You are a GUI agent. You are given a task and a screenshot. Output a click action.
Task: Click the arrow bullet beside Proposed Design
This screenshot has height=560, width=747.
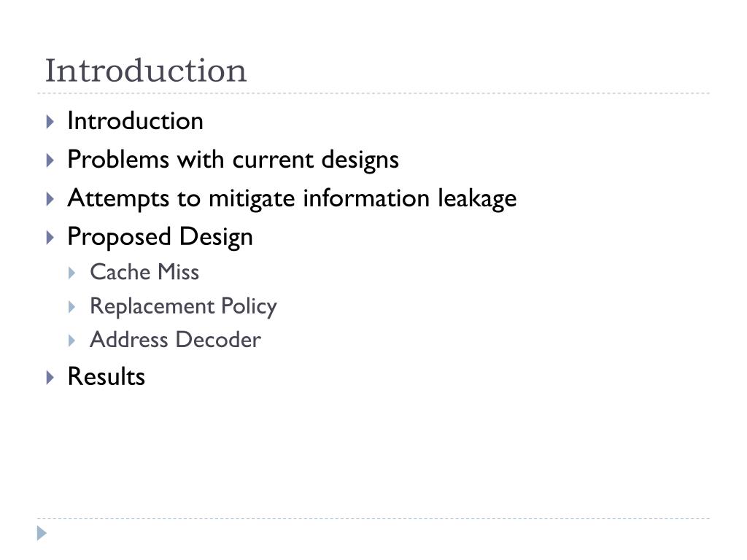pyautogui.click(x=50, y=238)
